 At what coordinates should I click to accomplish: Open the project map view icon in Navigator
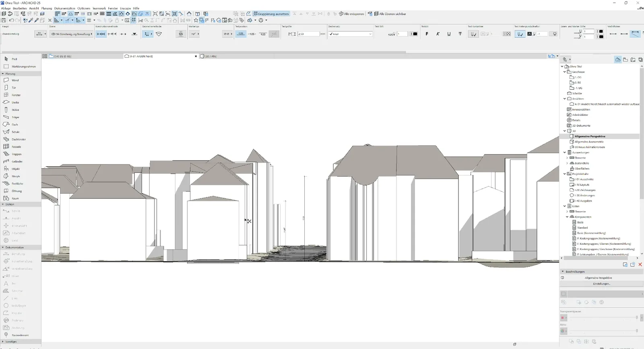coord(618,60)
